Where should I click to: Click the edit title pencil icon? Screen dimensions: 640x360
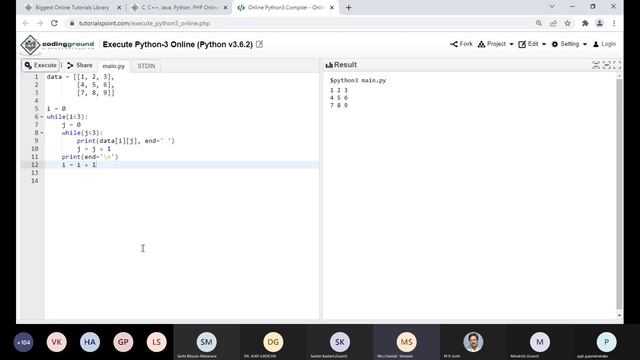260,44
